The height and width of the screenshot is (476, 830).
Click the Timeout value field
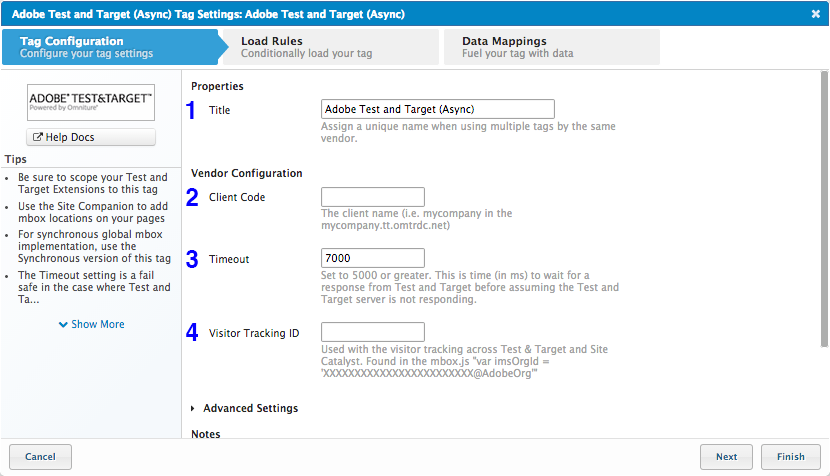[373, 259]
